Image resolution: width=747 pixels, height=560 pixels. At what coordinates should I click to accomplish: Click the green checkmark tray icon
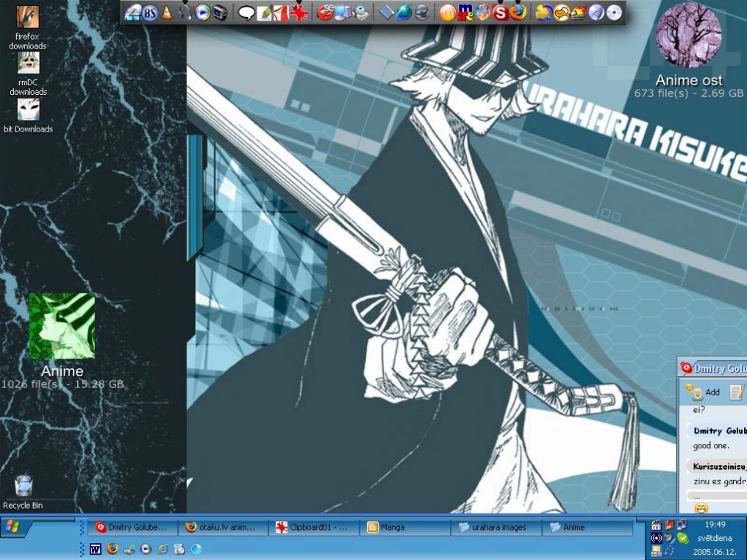click(683, 538)
